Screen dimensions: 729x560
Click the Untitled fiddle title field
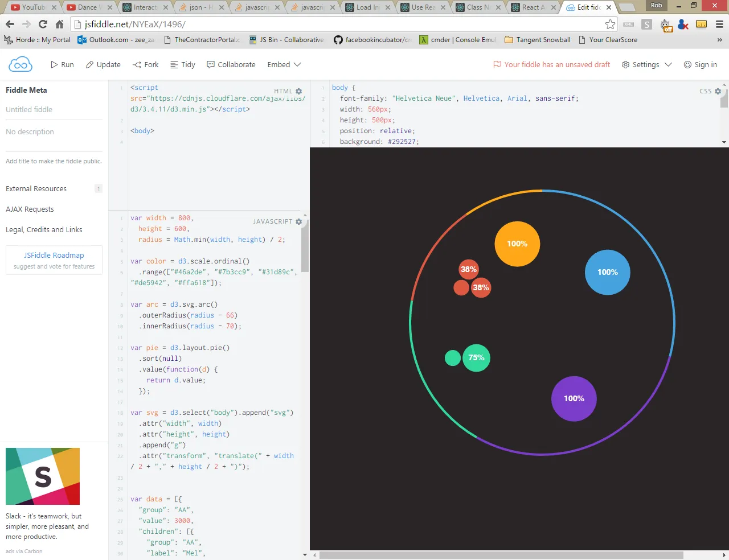click(54, 109)
